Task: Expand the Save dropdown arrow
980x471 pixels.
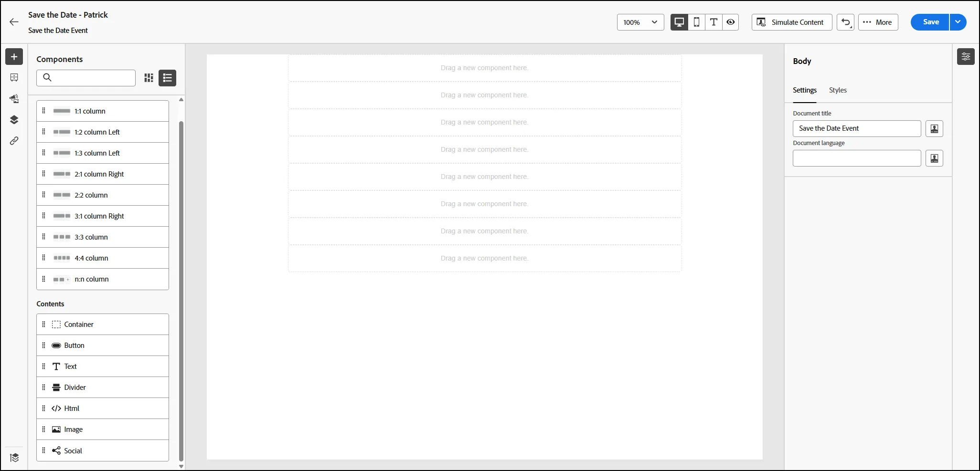Action: (x=958, y=22)
